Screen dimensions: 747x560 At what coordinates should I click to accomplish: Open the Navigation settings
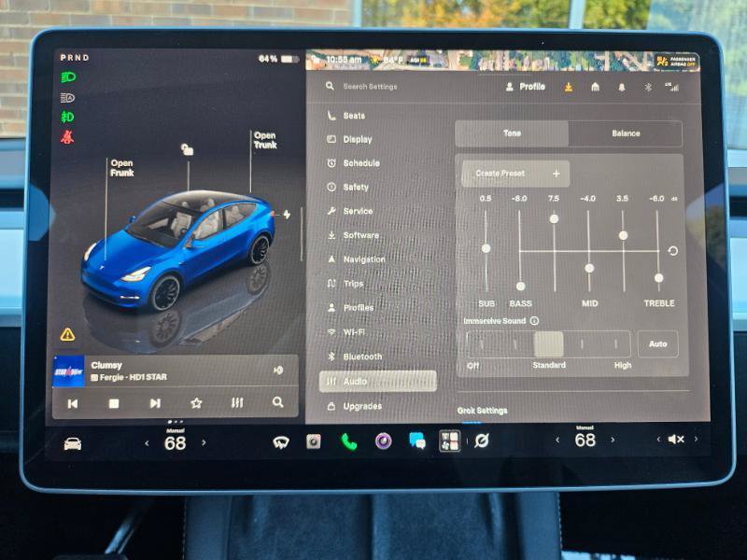356,259
